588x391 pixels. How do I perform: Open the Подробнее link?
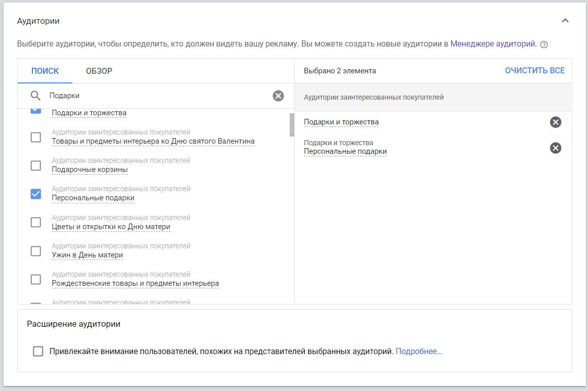(419, 351)
